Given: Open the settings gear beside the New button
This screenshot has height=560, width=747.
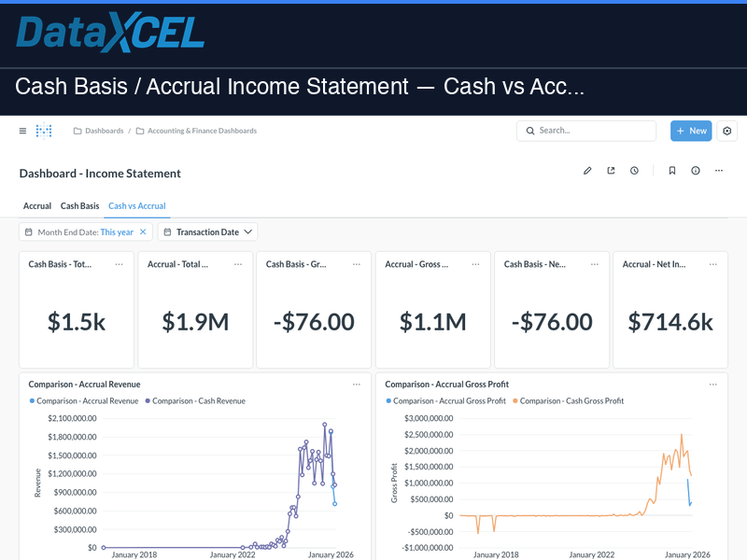Looking at the screenshot, I should (726, 131).
